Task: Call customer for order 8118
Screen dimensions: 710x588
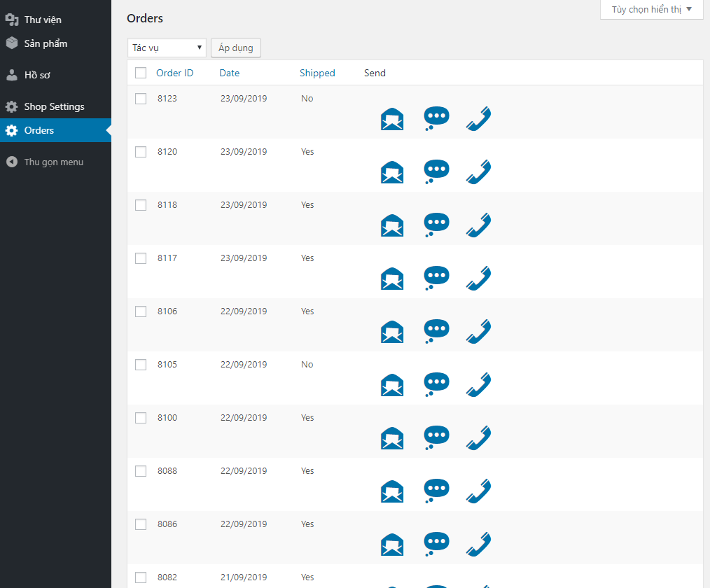Action: (x=478, y=225)
